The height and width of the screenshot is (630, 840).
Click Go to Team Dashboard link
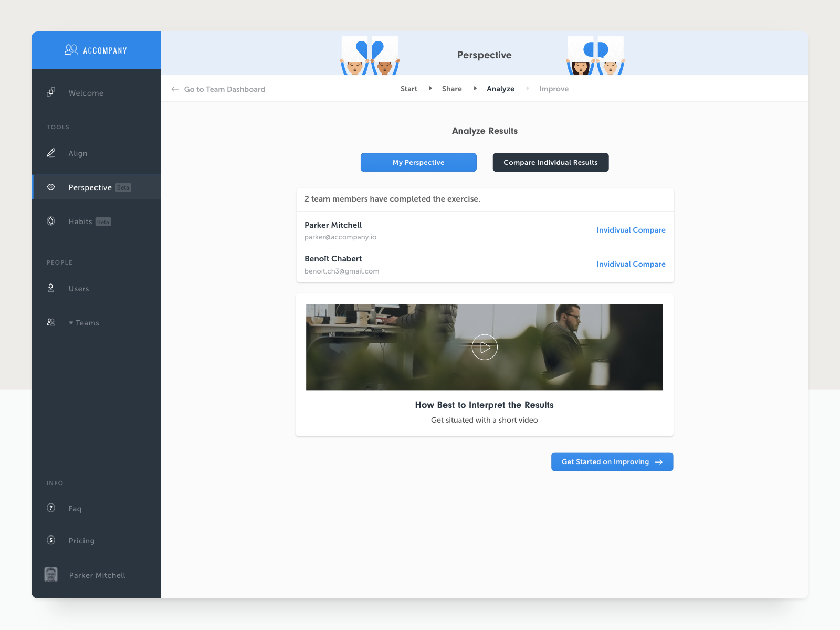(x=225, y=89)
